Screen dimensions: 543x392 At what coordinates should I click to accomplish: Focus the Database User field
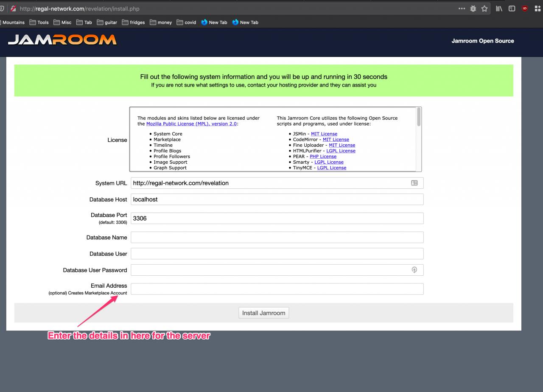click(x=277, y=254)
